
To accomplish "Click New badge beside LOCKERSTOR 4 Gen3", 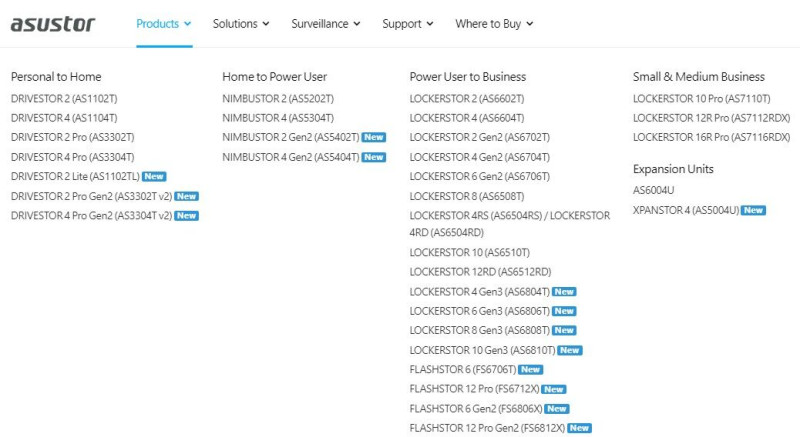I will click(564, 292).
